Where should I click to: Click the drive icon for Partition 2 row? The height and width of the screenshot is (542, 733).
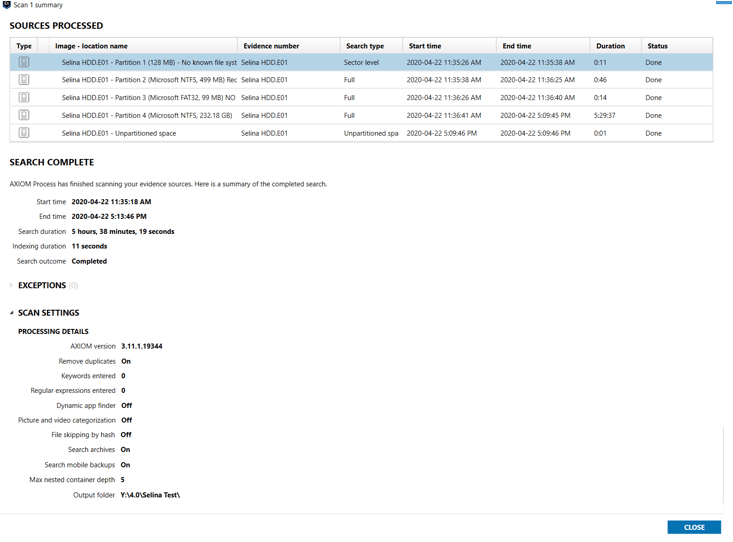click(x=24, y=80)
